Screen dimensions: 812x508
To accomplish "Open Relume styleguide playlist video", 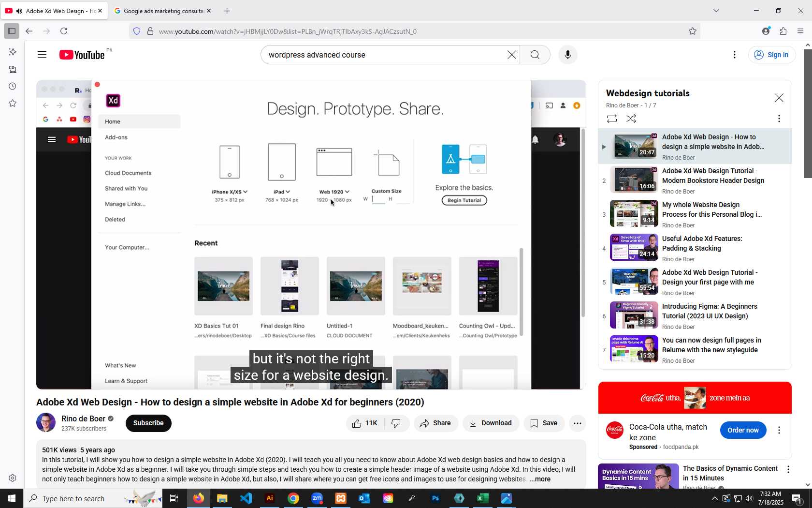I will click(x=695, y=350).
